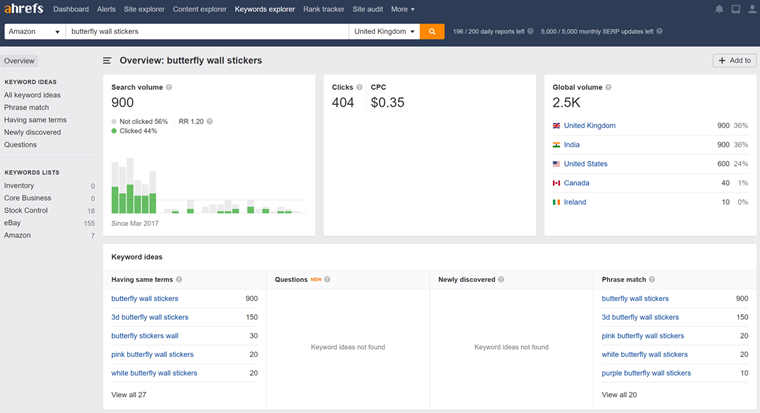760x413 pixels.
Task: Select Overview in the sidebar
Action: coord(19,61)
